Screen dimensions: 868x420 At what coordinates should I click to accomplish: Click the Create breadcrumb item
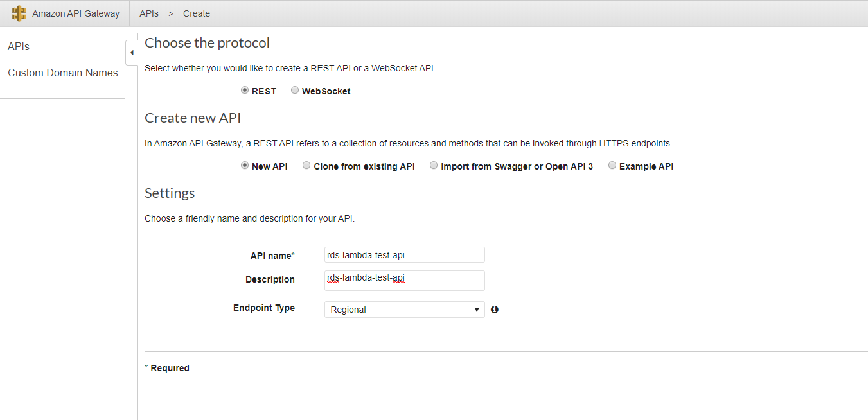coord(197,13)
